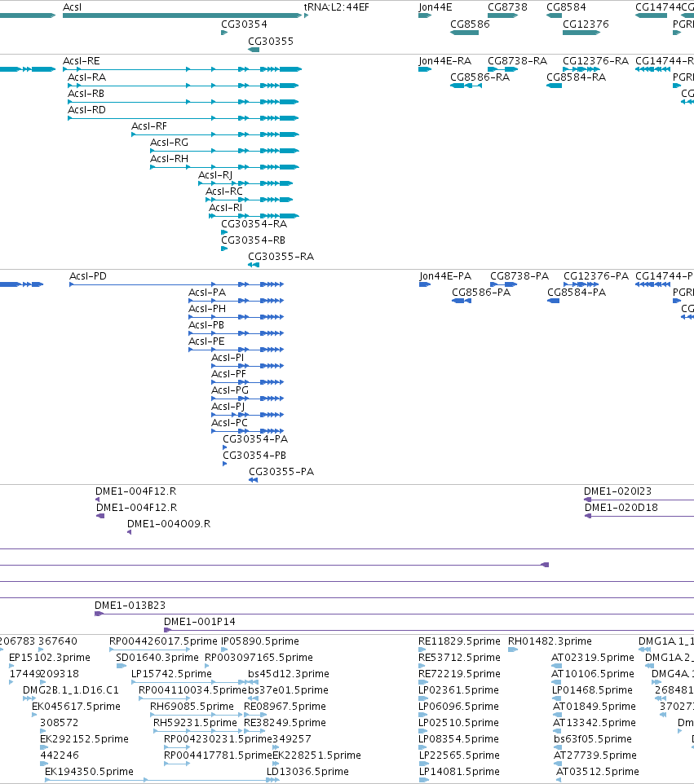Select the Acsl-RD transcript label
This screenshot has width=694, height=784.
coord(86,109)
